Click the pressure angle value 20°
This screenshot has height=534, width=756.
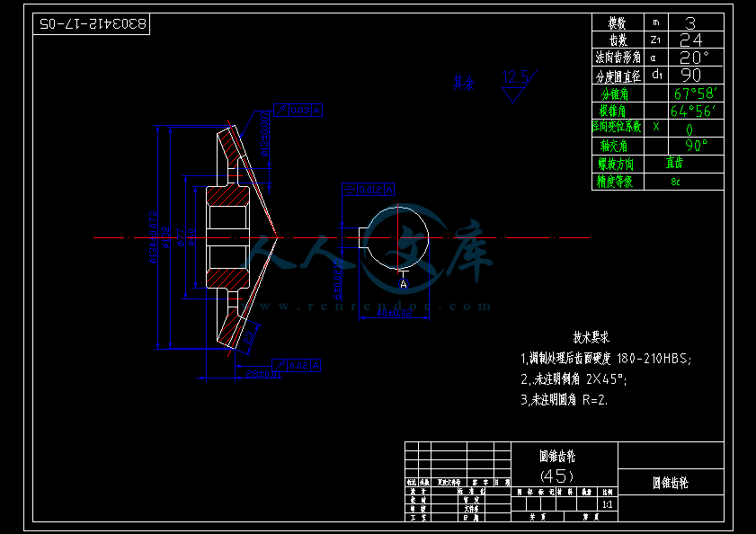point(694,58)
